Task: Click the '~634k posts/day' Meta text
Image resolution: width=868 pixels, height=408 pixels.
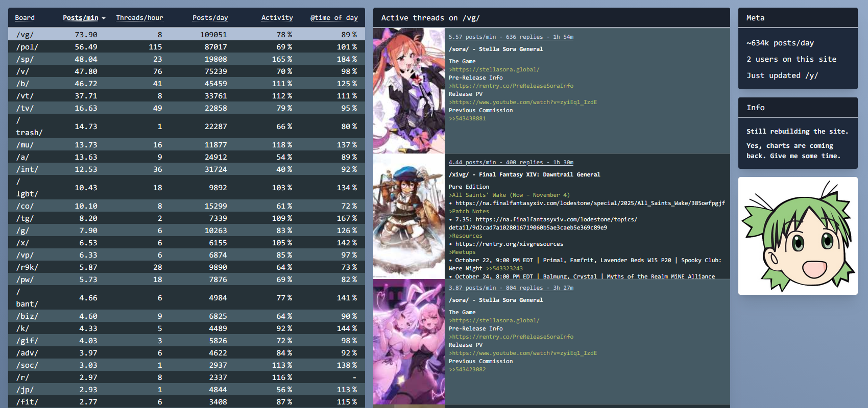Action: (780, 43)
